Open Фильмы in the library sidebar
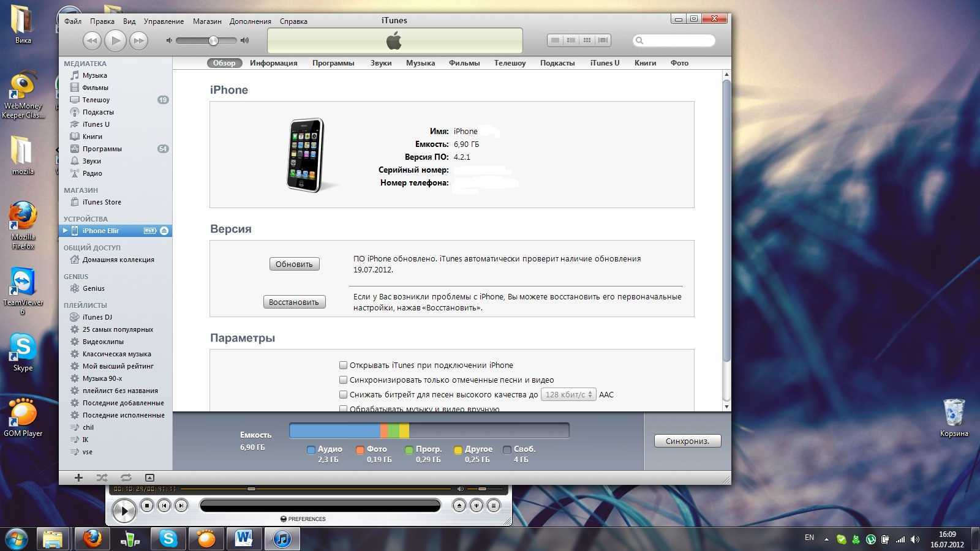This screenshot has height=551, width=980. coord(95,88)
